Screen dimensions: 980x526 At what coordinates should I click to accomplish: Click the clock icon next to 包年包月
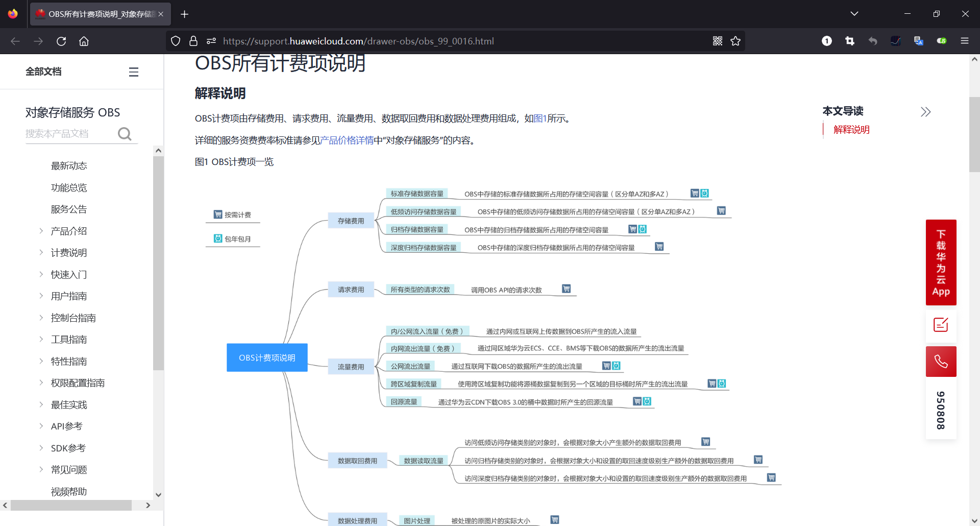[x=217, y=238]
